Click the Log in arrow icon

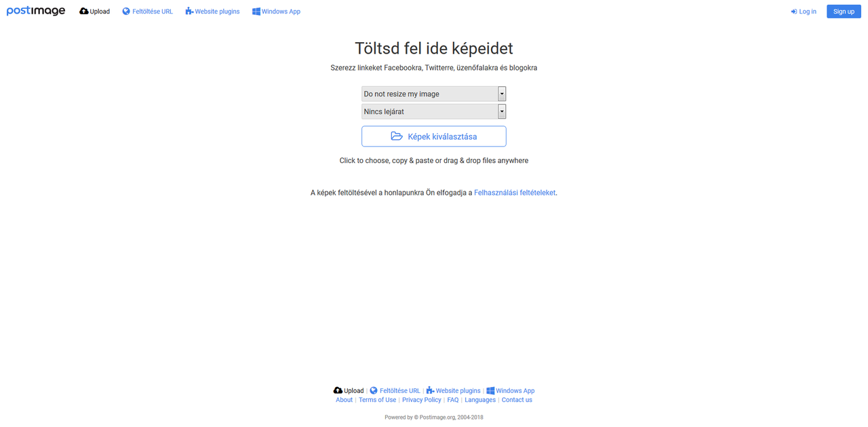(x=794, y=12)
